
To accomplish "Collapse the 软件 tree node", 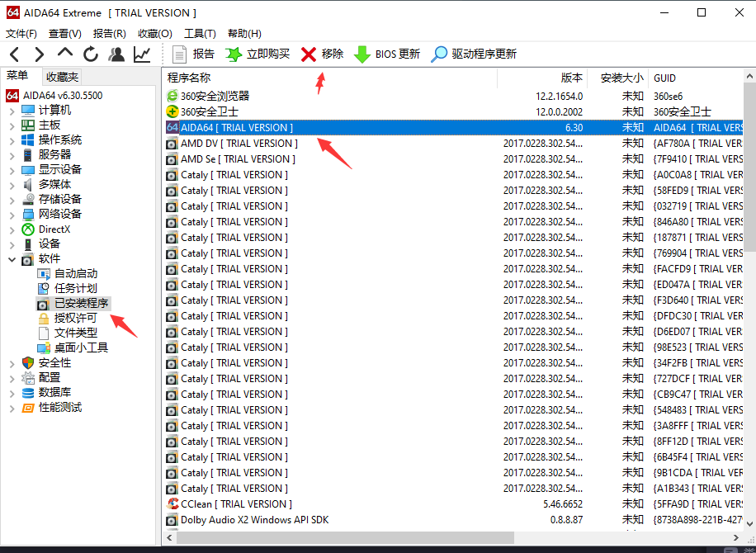I will click(x=11, y=259).
